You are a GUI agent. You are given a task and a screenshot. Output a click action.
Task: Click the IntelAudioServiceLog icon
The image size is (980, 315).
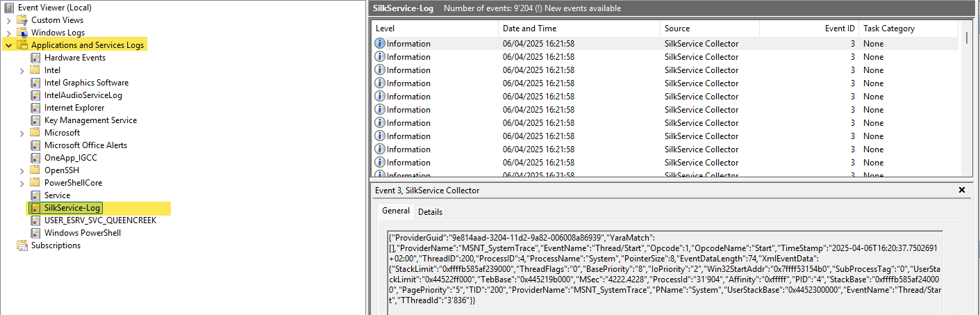(x=36, y=95)
